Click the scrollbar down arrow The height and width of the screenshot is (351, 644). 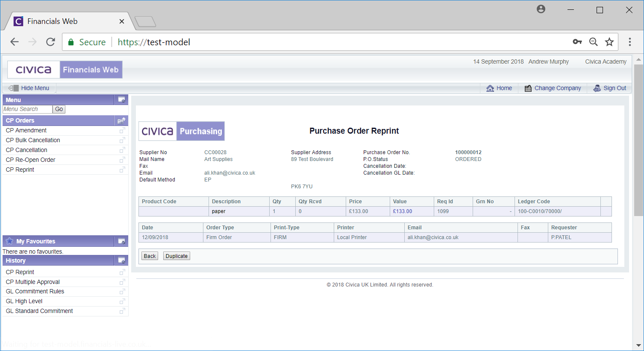638,345
